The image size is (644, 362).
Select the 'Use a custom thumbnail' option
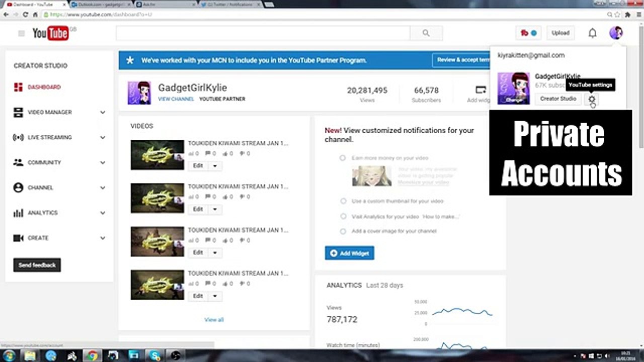pos(343,201)
